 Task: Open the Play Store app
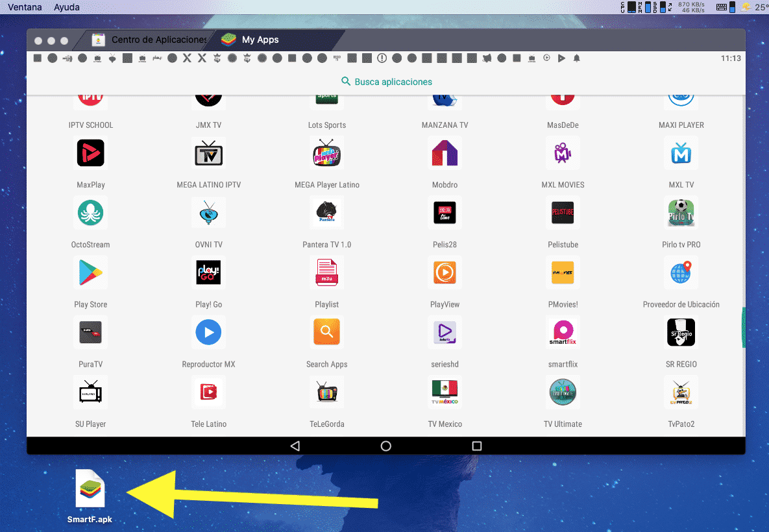click(x=91, y=272)
